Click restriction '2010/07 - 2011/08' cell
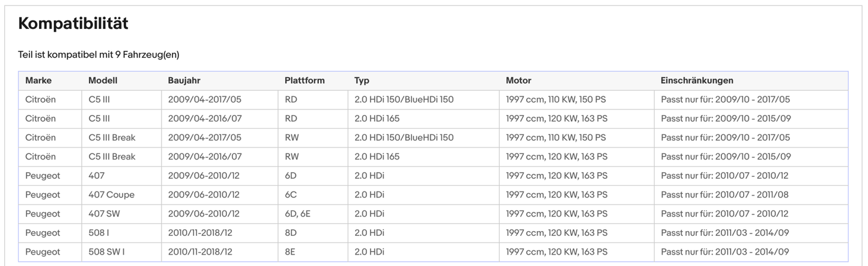This screenshot has height=266, width=868. click(x=724, y=195)
